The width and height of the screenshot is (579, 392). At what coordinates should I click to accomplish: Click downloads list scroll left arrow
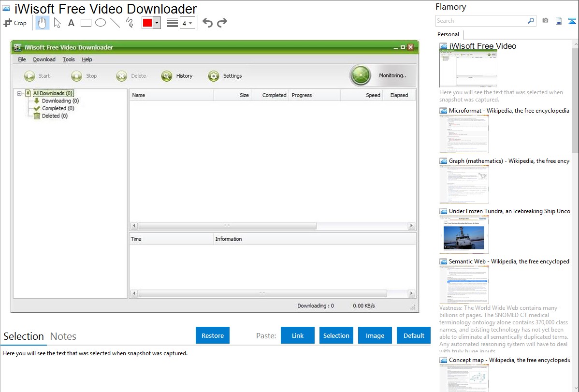(x=134, y=226)
